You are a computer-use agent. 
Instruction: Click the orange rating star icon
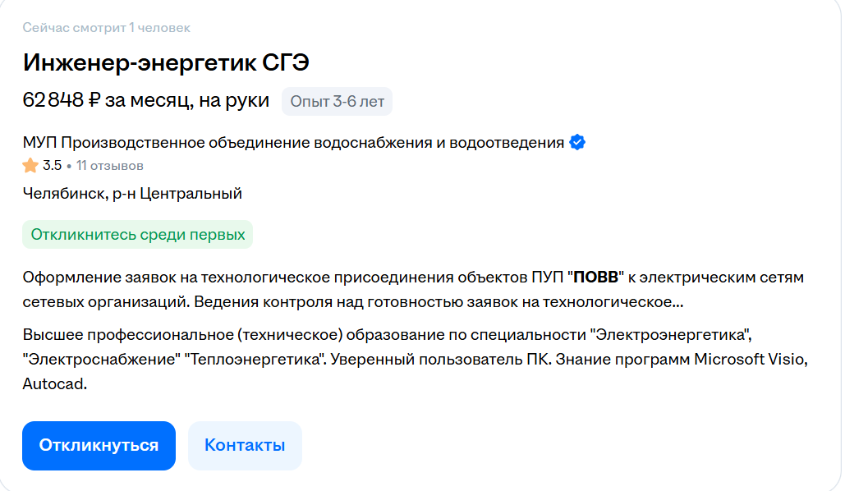tap(30, 166)
